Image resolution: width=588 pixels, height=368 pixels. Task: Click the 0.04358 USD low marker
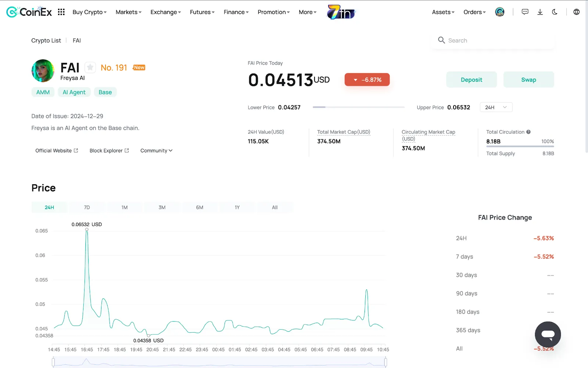[x=148, y=335]
